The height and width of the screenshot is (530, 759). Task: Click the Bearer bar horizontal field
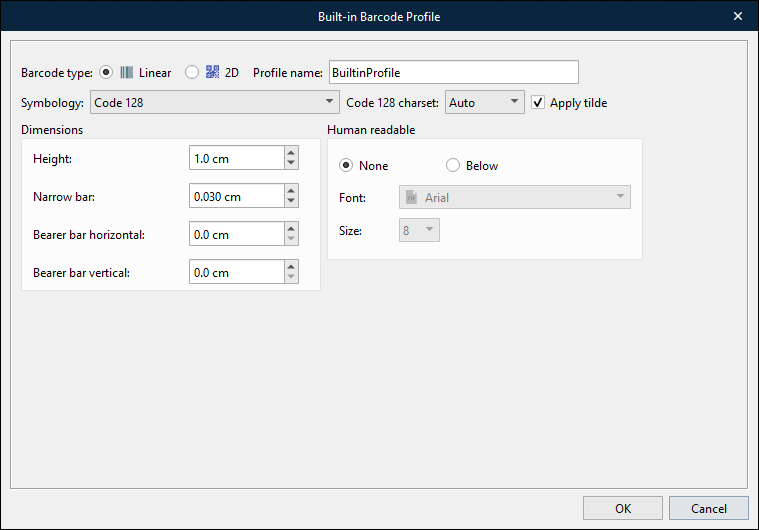point(236,234)
